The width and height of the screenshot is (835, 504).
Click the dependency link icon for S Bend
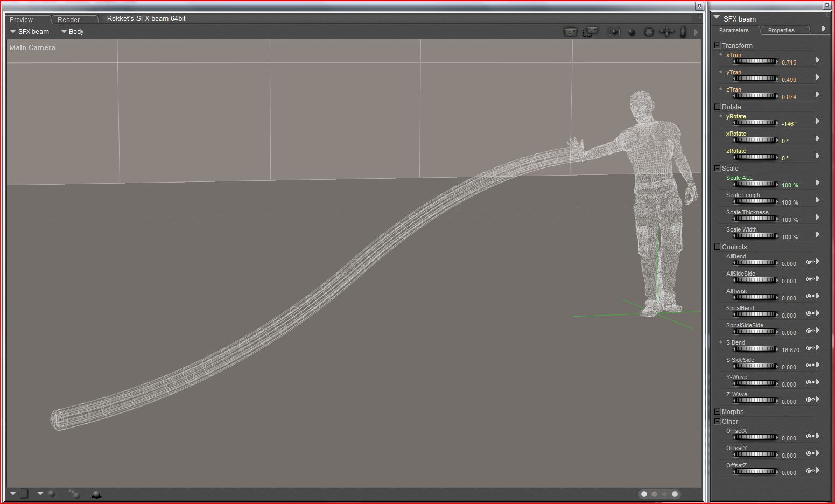[x=810, y=348]
